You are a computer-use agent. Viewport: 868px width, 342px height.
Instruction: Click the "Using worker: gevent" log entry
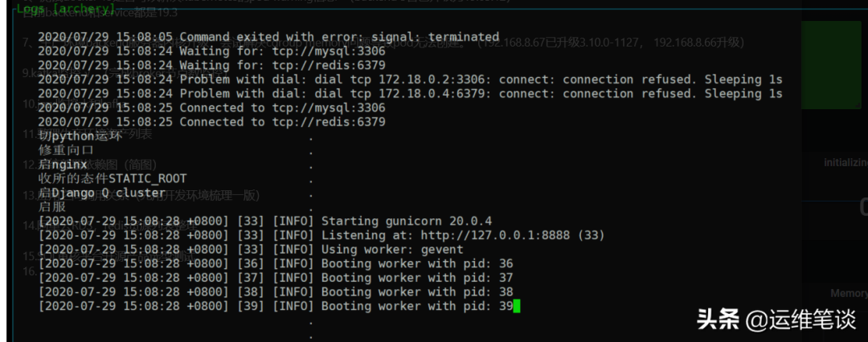[392, 249]
